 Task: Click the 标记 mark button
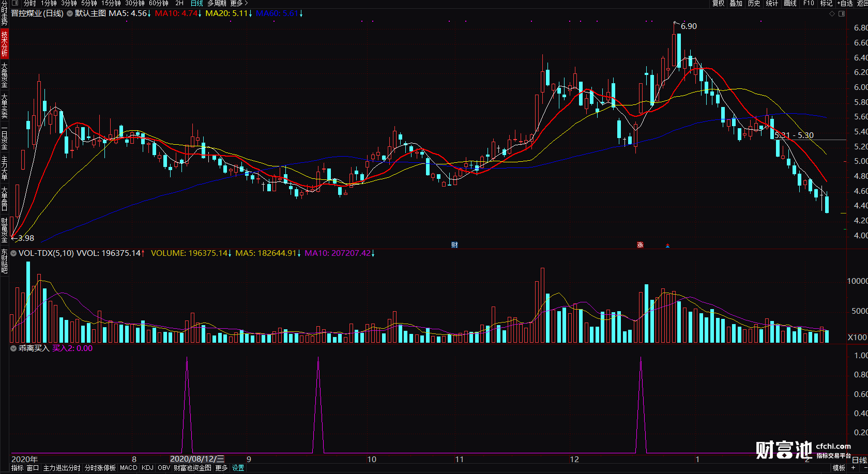click(826, 3)
